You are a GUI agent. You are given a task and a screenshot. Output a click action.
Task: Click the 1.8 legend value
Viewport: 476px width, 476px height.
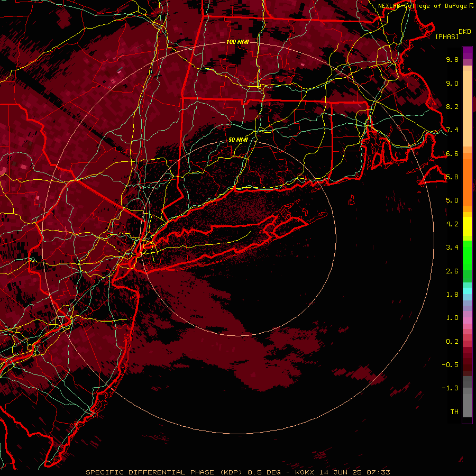pyautogui.click(x=452, y=295)
